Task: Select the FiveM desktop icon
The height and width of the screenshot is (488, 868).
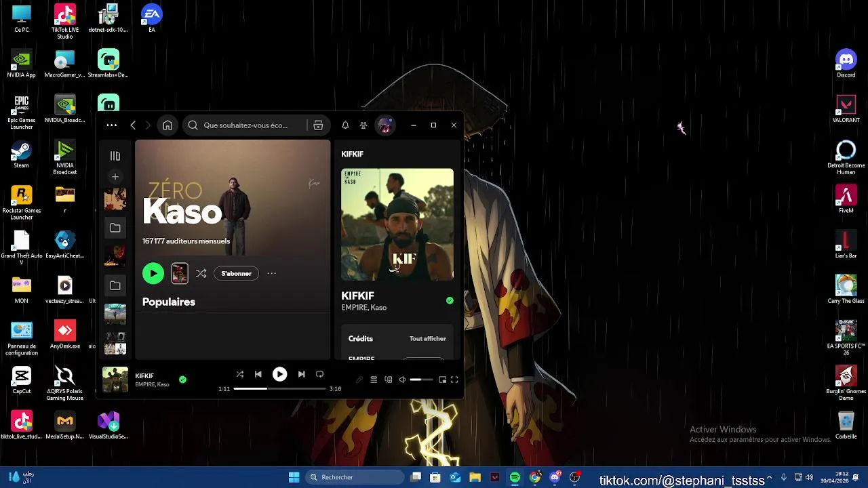Action: (x=846, y=199)
